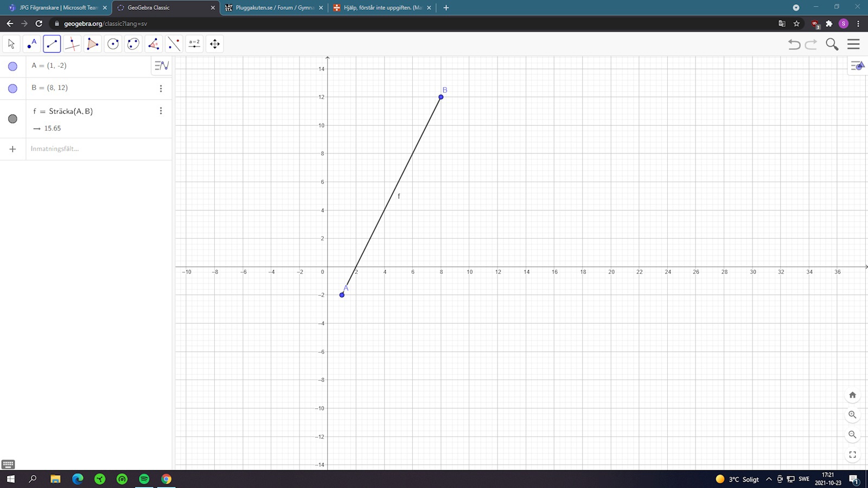Select the Move Graphics View tool
The height and width of the screenshot is (488, 868).
pos(215,44)
